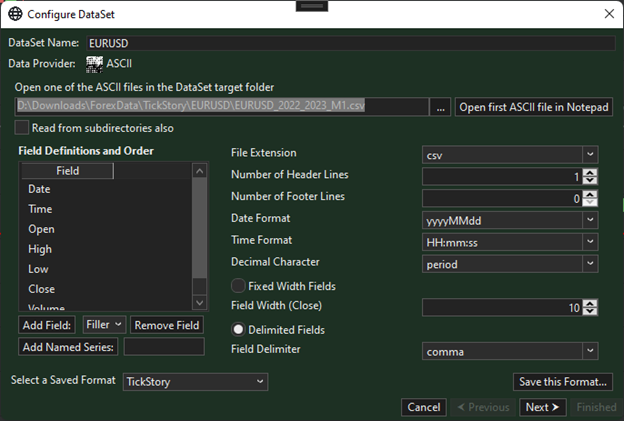The image size is (624, 421).
Task: Click the DataSet Name input field
Action: 350,43
